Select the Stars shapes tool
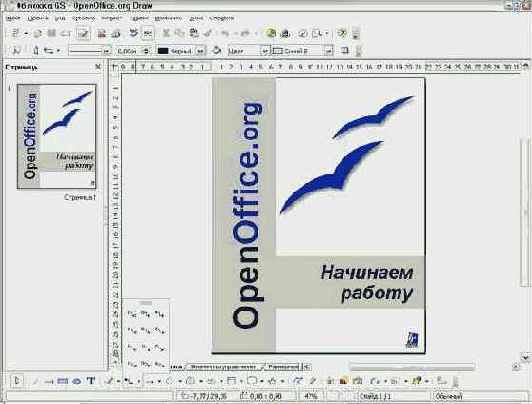The width and height of the screenshot is (532, 404). pos(272,381)
